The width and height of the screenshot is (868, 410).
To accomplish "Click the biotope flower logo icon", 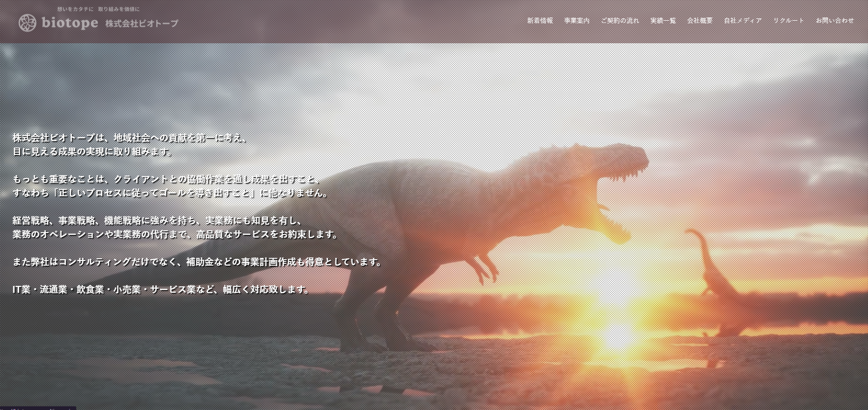I will click(28, 23).
